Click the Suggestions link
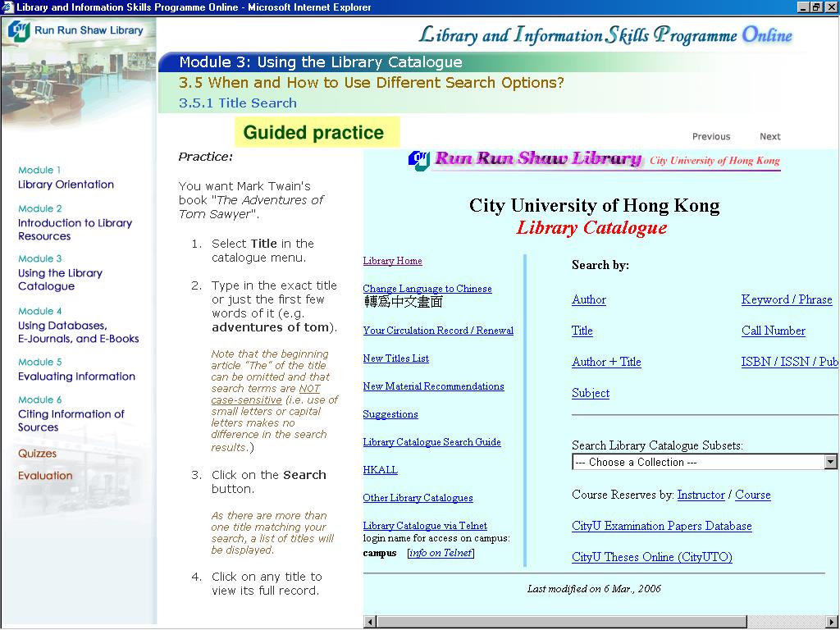Screen dimensions: 840x630 [390, 414]
